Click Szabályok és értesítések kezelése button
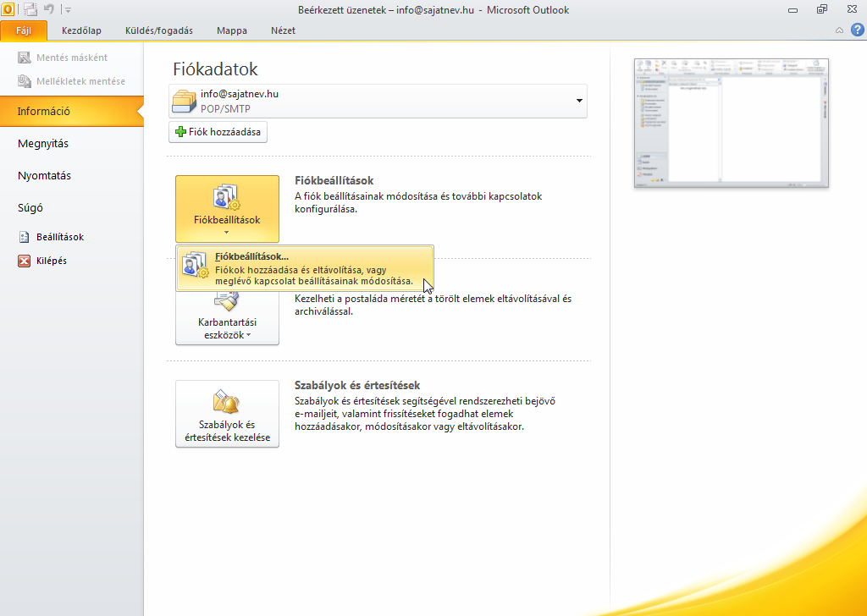Image resolution: width=867 pixels, height=616 pixels. click(227, 414)
